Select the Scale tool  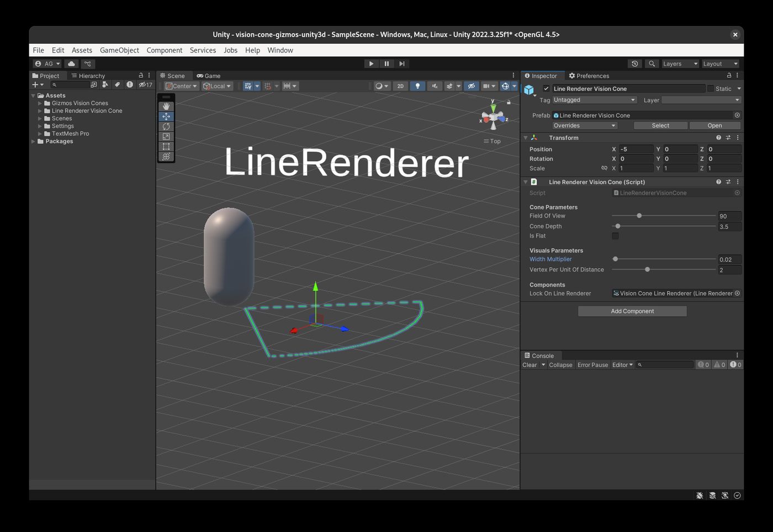166,136
